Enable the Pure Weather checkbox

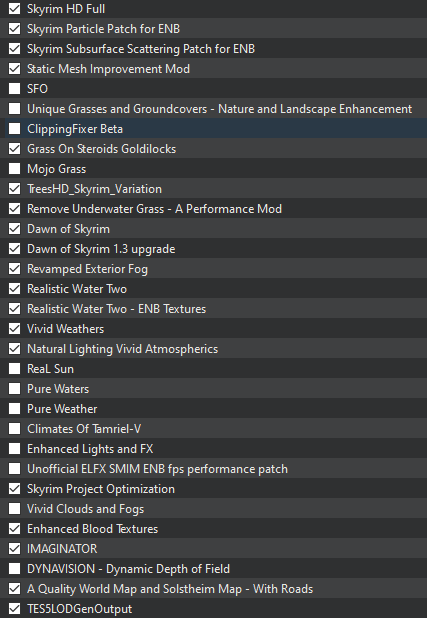click(15, 409)
